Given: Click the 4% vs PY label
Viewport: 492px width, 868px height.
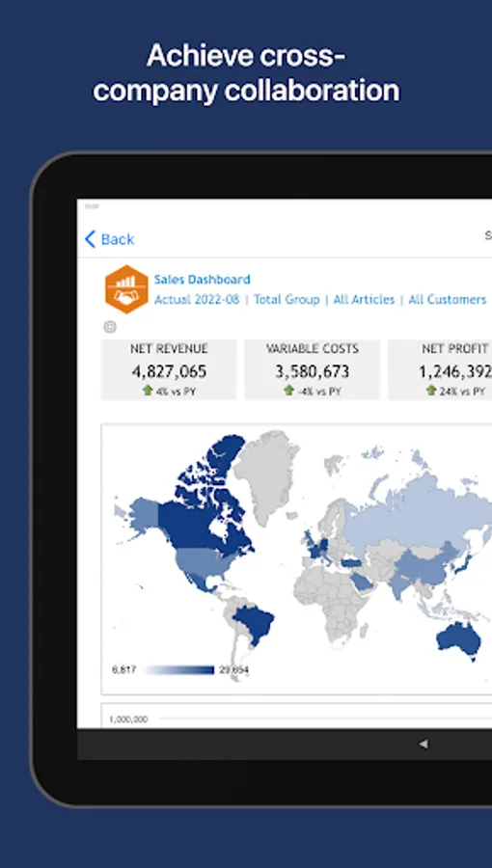Looking at the screenshot, I should 176,391.
